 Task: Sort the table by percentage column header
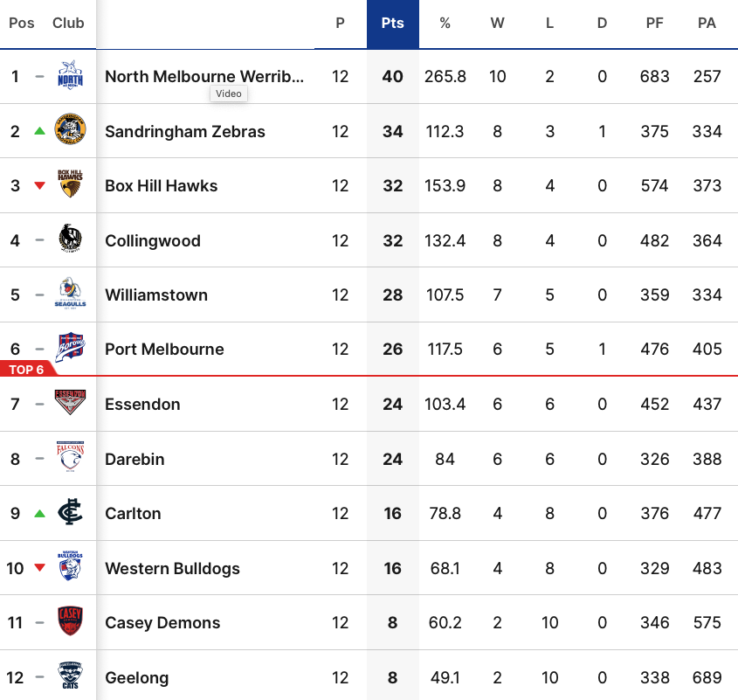[445, 24]
